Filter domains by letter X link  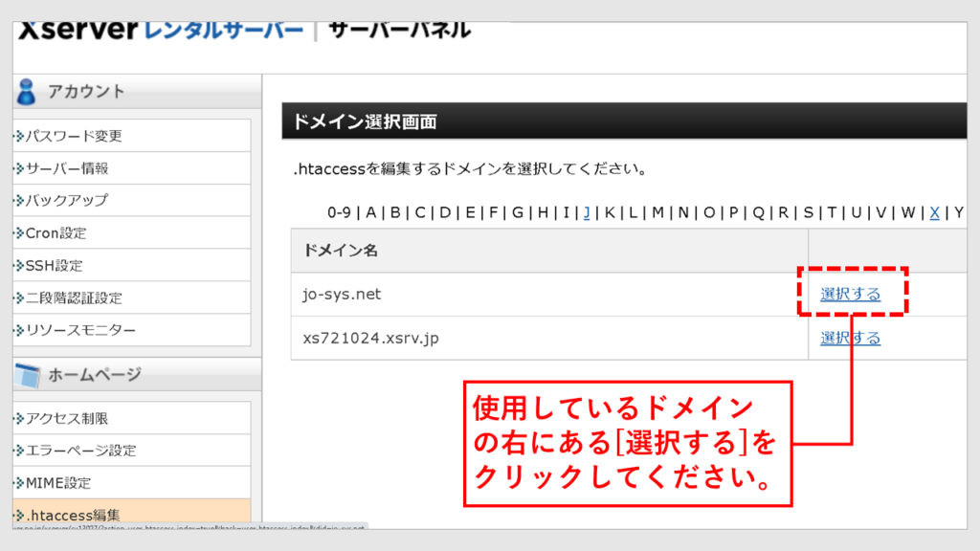pyautogui.click(x=934, y=212)
